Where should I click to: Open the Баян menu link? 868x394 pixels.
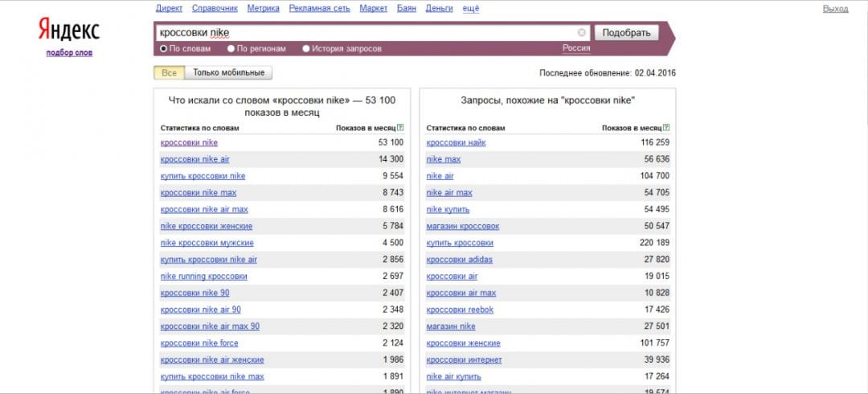coord(407,8)
